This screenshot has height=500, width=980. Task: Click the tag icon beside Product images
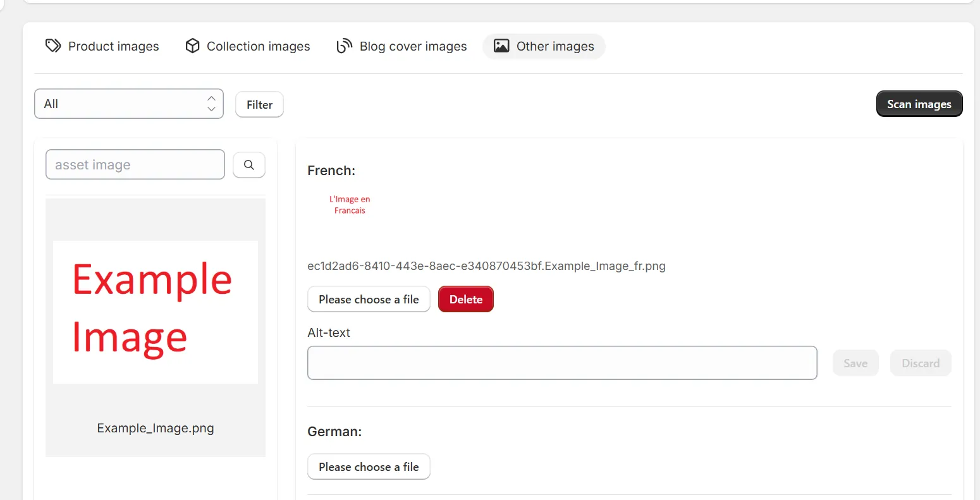click(53, 46)
